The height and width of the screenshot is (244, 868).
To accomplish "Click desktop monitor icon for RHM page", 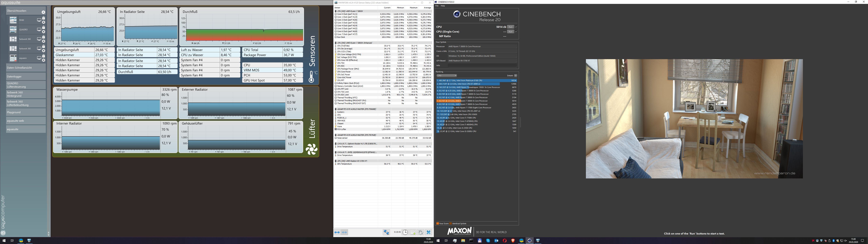I will [39, 20].
